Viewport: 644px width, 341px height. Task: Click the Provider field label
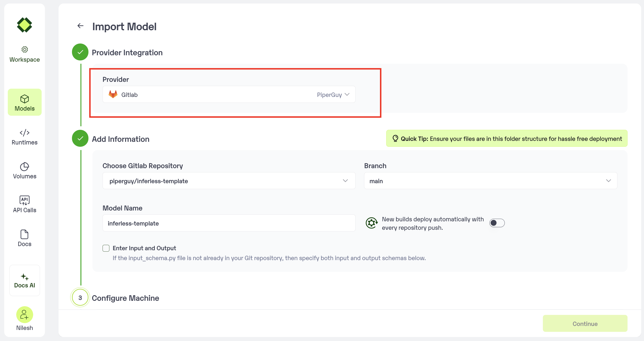(x=116, y=79)
